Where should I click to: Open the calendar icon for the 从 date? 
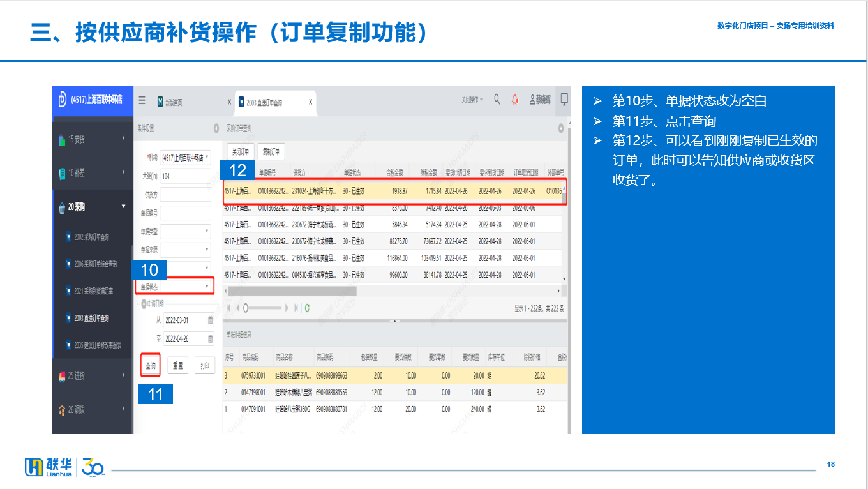[x=210, y=320]
